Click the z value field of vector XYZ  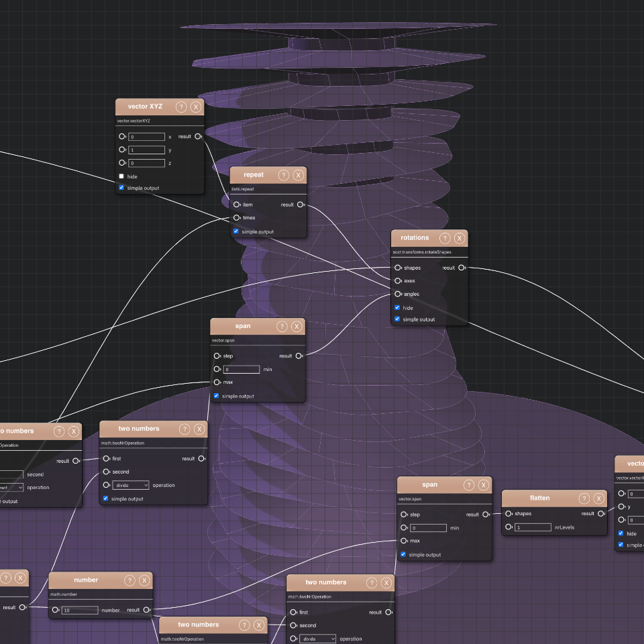pos(147,163)
